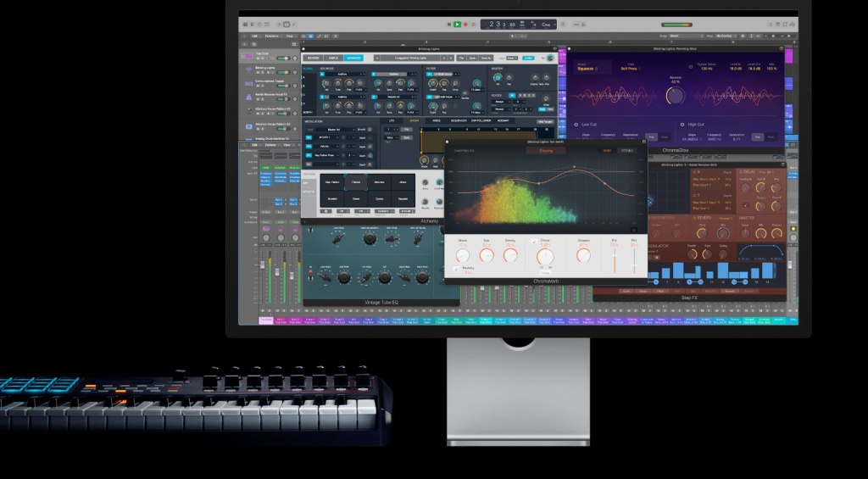Click the Alchemy File button
Viewport: 868px width, 479px height.
(462, 58)
